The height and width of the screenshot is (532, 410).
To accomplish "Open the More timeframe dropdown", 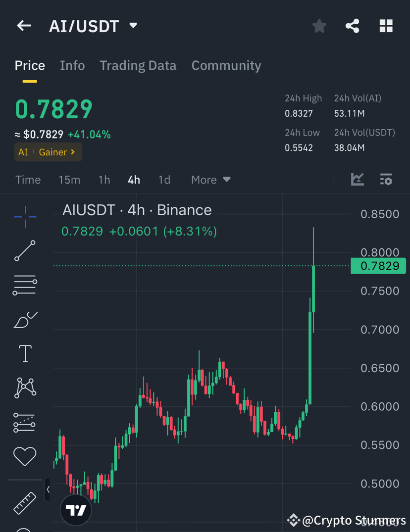I will [210, 180].
